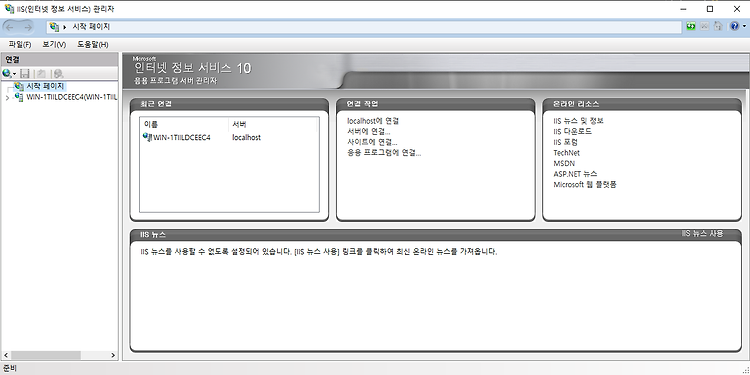Viewport: 750px width, 375px height.
Task: Open the 보기(V) menu
Action: coord(54,44)
